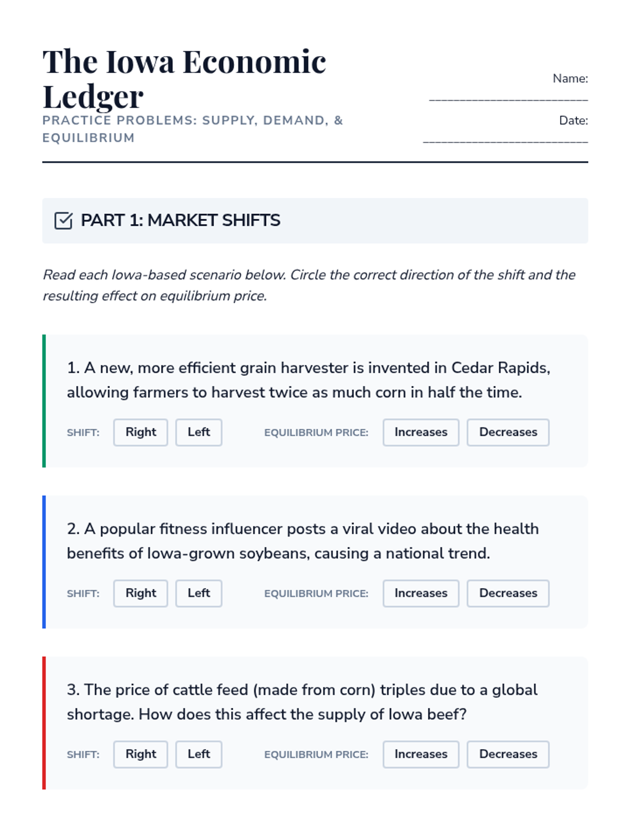Image resolution: width=630 pixels, height=840 pixels.
Task: Choose Decreases for question 3 equilibrium price
Action: [x=508, y=754]
